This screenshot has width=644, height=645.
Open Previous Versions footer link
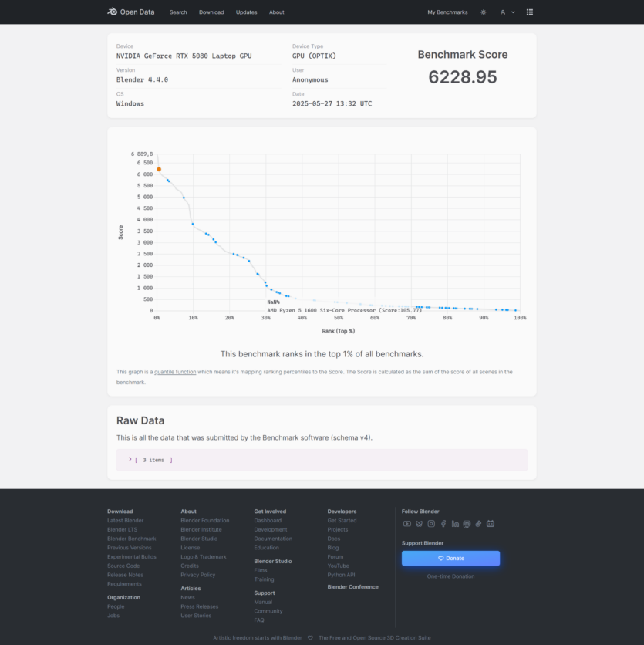129,548
